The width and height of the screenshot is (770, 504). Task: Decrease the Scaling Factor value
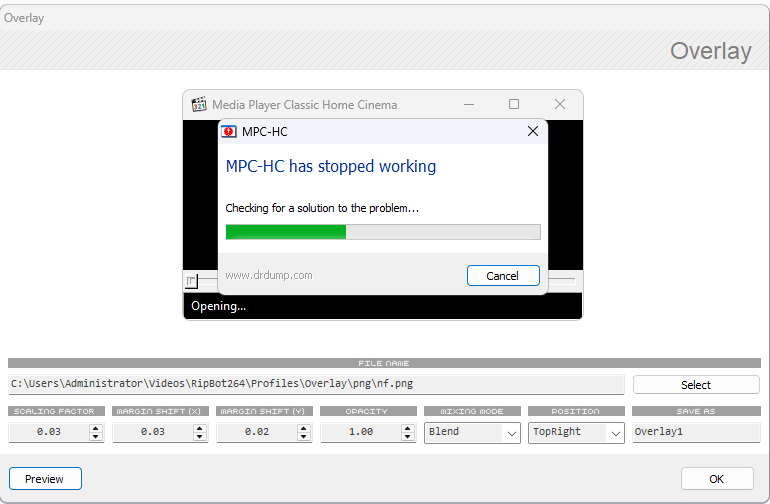(96, 436)
